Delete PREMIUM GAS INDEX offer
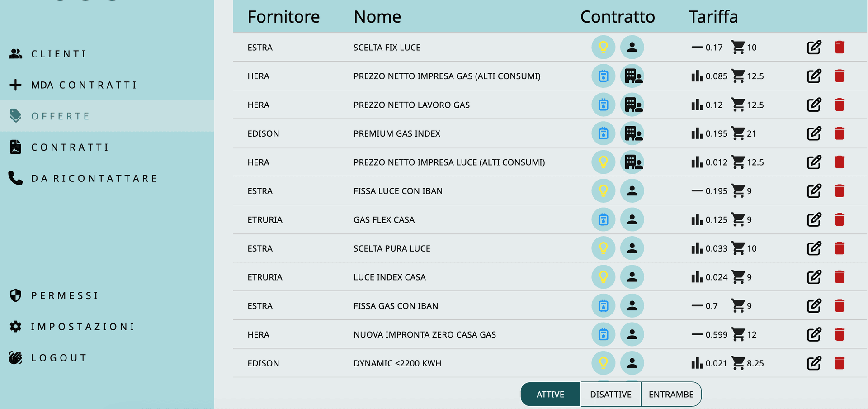Image resolution: width=868 pixels, height=409 pixels. point(840,133)
